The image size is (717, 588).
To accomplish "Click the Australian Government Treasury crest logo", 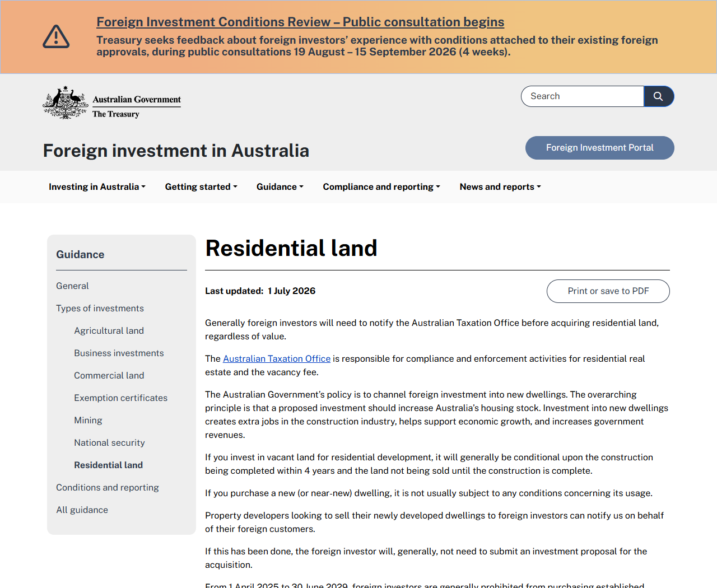I will [112, 102].
